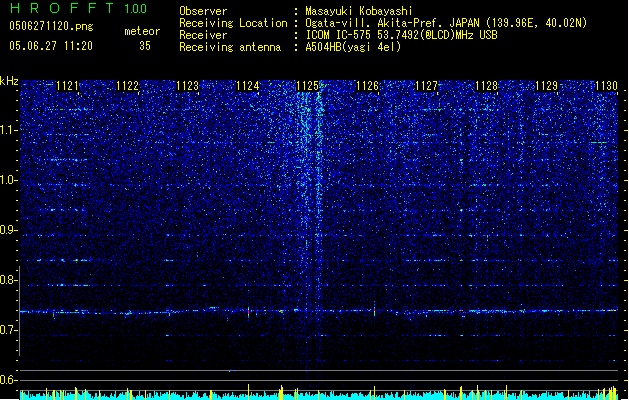Click the date stamp 05.06.27 11:20
Viewport: 629px width, 400px height.
pos(51,46)
